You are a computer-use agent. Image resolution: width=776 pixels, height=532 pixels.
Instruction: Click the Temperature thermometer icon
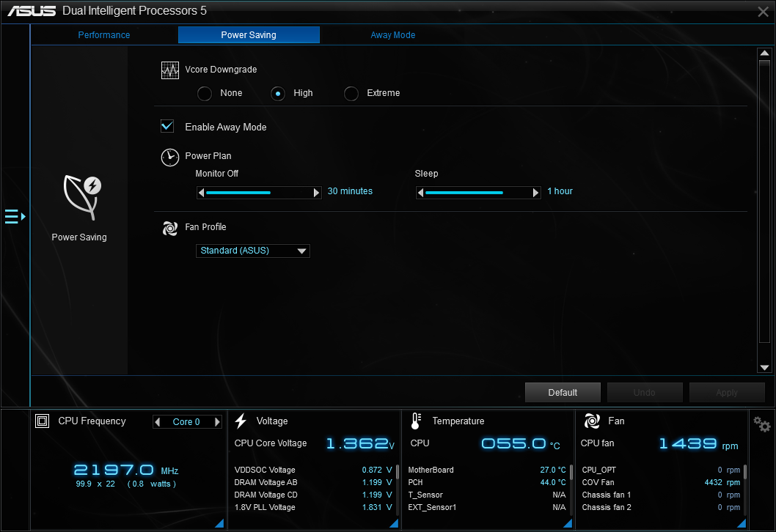(x=416, y=421)
